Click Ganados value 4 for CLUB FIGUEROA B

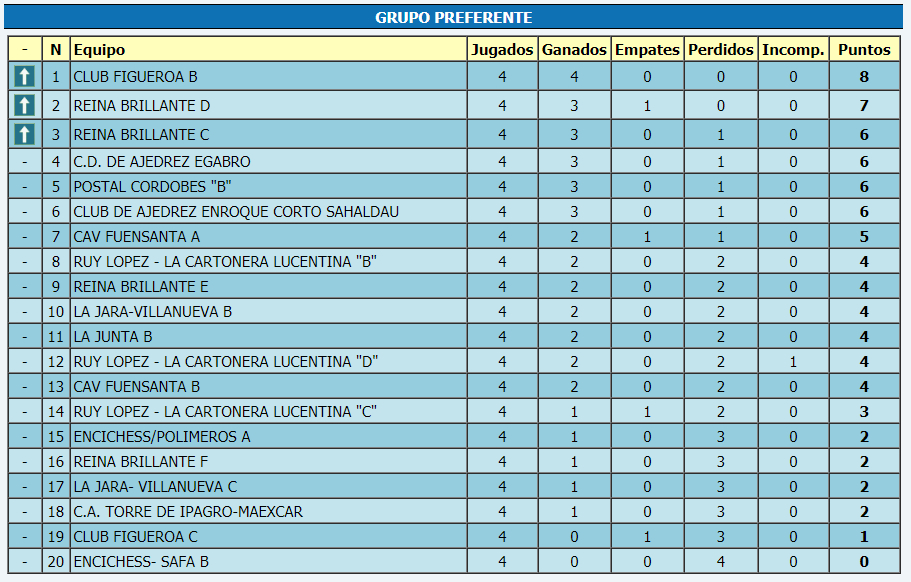pyautogui.click(x=574, y=77)
